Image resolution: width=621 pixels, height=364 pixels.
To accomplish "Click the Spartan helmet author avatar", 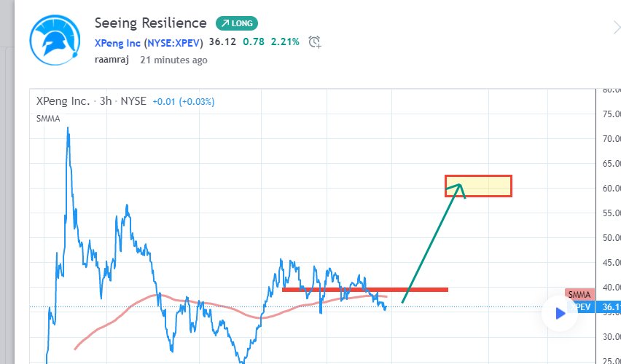I will (55, 40).
